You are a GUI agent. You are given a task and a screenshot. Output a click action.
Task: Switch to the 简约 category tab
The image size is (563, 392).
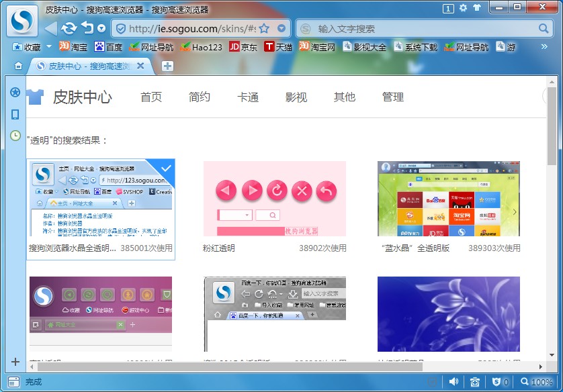pos(199,97)
